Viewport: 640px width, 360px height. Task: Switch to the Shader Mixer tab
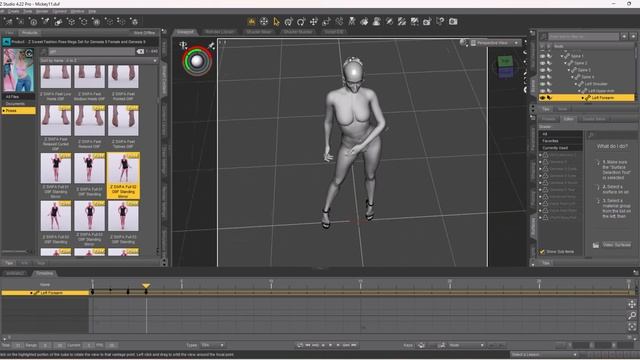tap(259, 32)
